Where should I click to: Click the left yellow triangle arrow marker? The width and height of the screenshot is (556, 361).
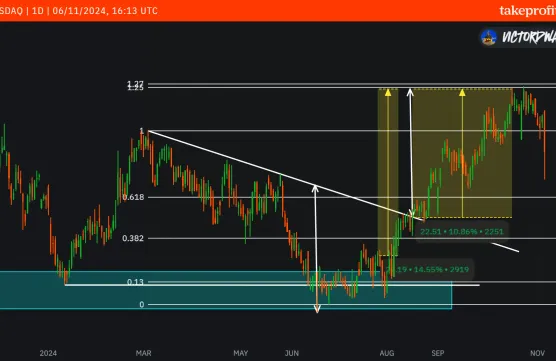pyautogui.click(x=388, y=93)
